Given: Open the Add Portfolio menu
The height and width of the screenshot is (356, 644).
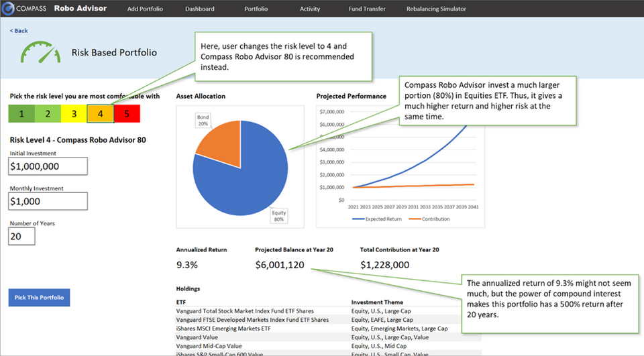Looking at the screenshot, I should pyautogui.click(x=145, y=9).
